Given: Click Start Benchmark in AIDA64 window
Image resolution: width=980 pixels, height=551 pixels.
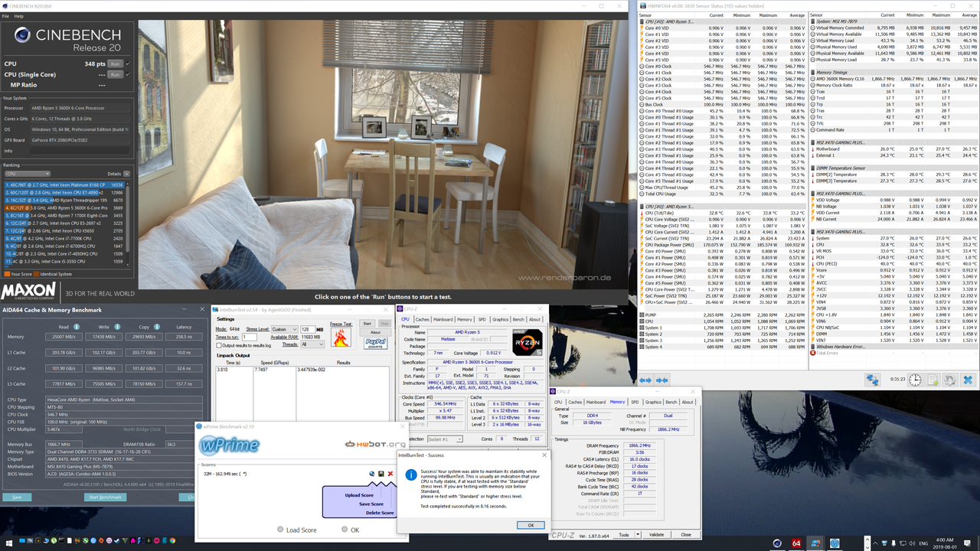Looking at the screenshot, I should click(x=106, y=497).
